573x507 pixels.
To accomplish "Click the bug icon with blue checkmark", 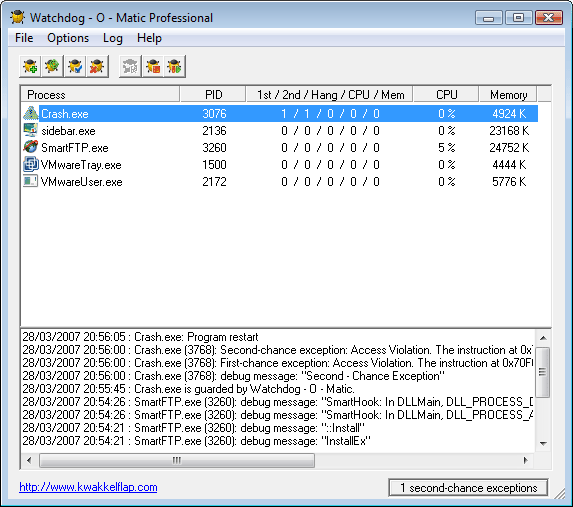I will [75, 67].
